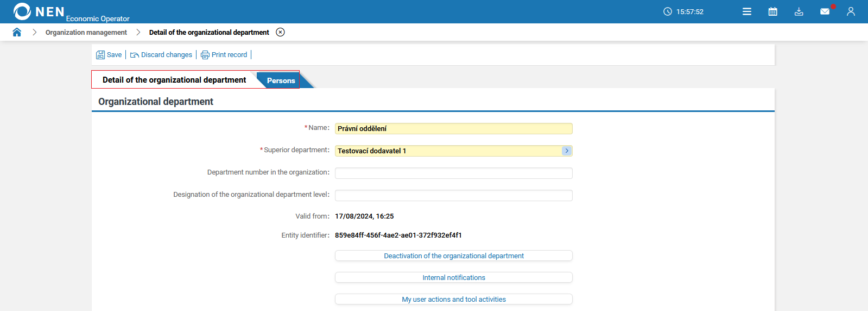Open Internal notifications
868x311 pixels.
(454, 277)
